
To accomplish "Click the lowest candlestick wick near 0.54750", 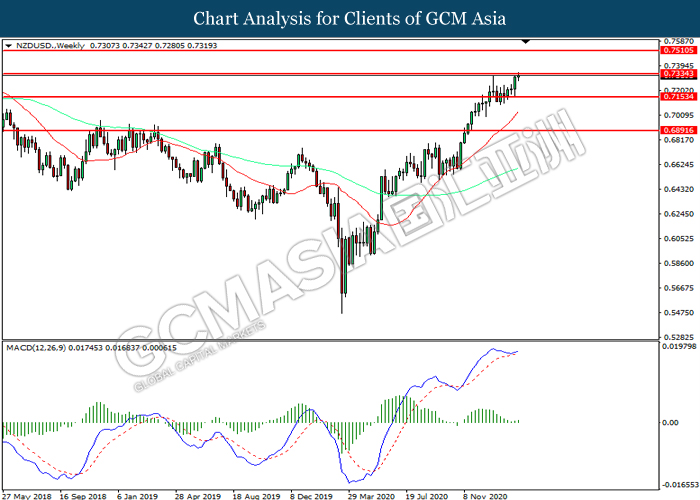I will point(342,304).
